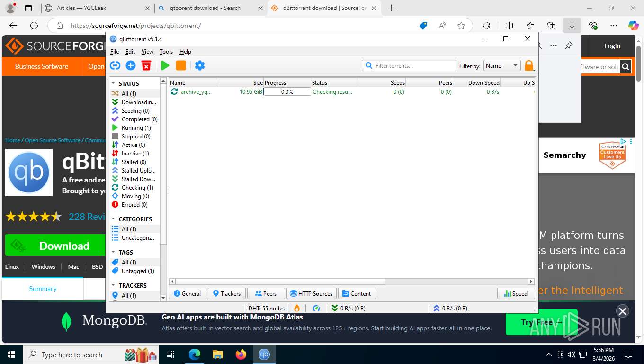Select Active (0) status filter
This screenshot has width=644, height=364.
click(134, 145)
